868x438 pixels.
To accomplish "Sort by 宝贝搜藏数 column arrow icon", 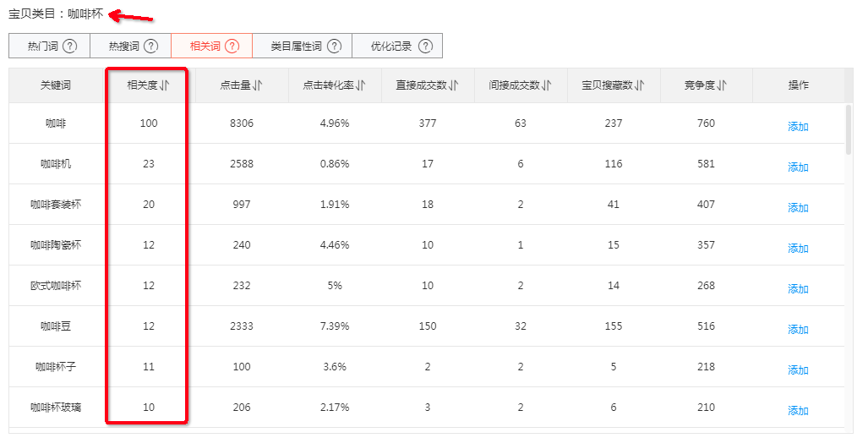I will coord(640,85).
